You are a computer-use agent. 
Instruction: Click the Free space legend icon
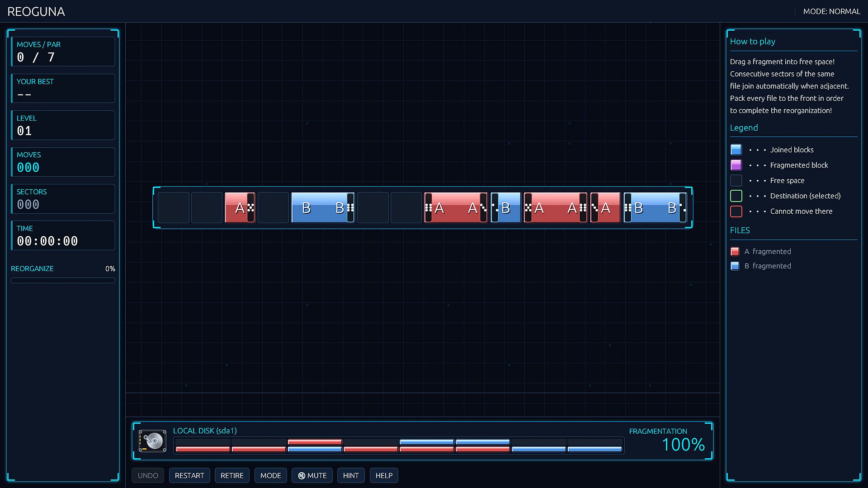(x=736, y=180)
